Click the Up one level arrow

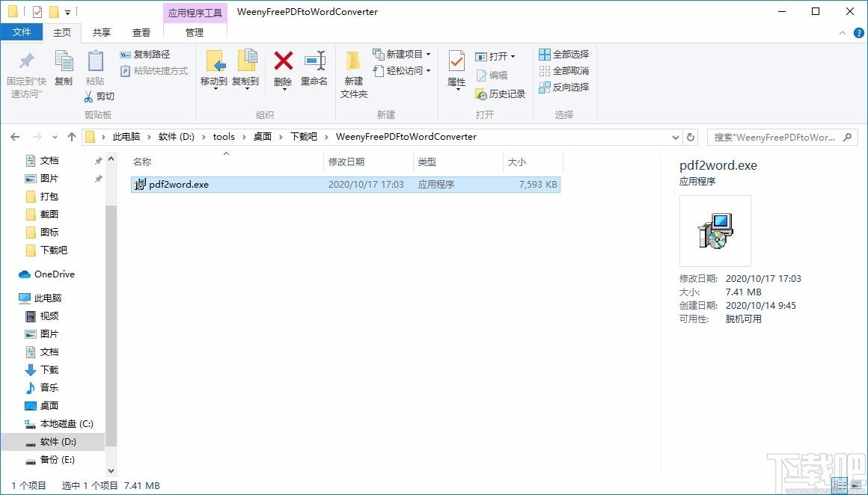click(71, 137)
